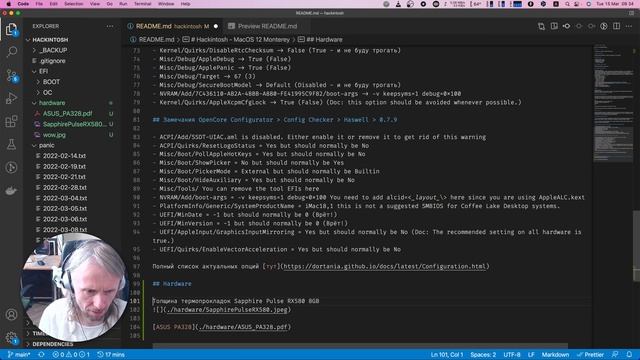This screenshot has width=640, height=360.
Task: Click the feedback icon in status bar
Action: 615,355
